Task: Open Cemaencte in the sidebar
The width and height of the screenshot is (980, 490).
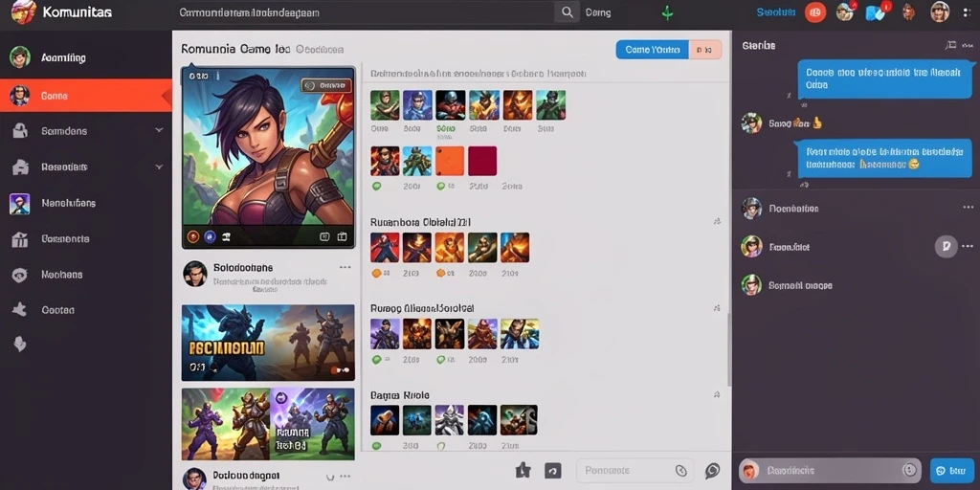Action: pos(86,238)
